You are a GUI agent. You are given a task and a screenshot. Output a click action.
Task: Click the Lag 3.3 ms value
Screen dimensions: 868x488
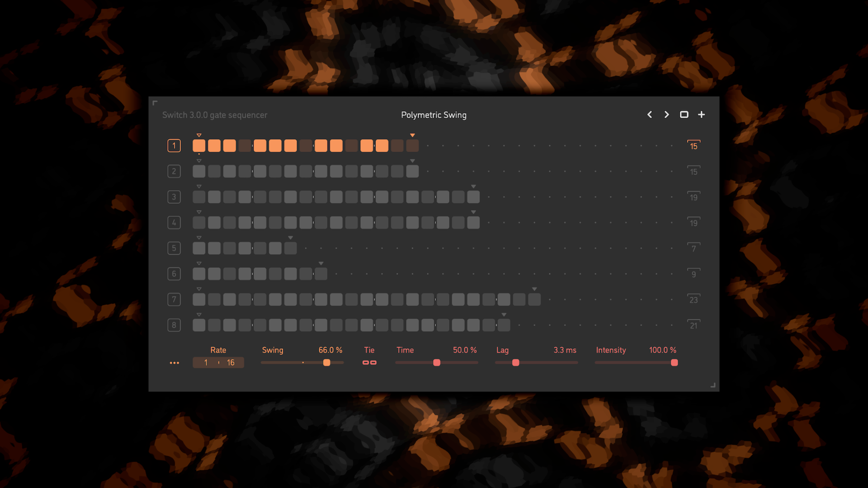pyautogui.click(x=565, y=350)
